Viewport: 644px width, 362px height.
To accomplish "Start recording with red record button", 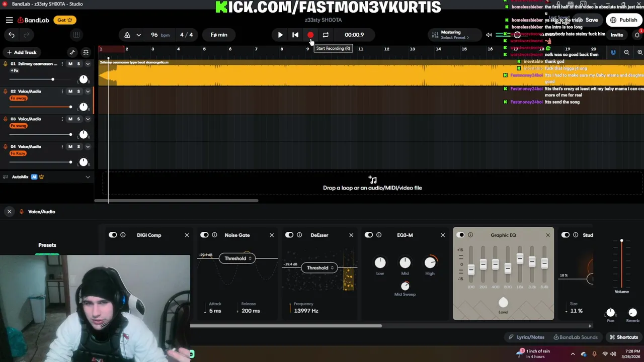I will pyautogui.click(x=310, y=35).
